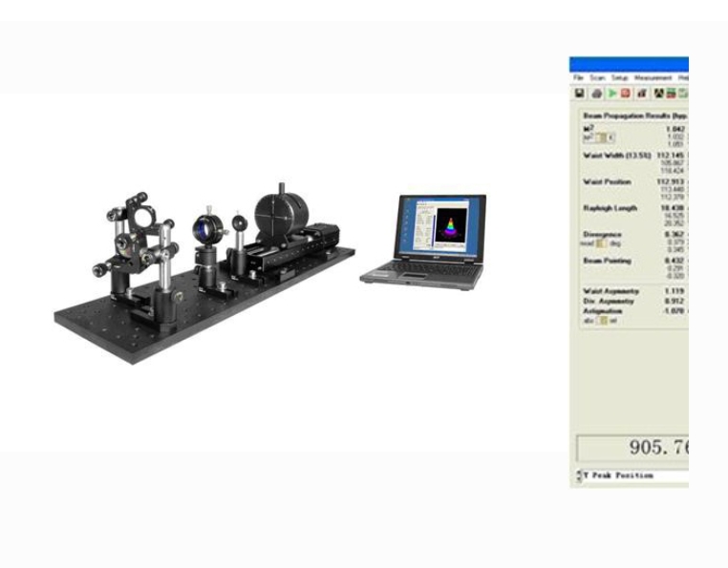This screenshot has width=728, height=568.
Task: Click the Waist Width (13.5%) result label
Action: 616,155
